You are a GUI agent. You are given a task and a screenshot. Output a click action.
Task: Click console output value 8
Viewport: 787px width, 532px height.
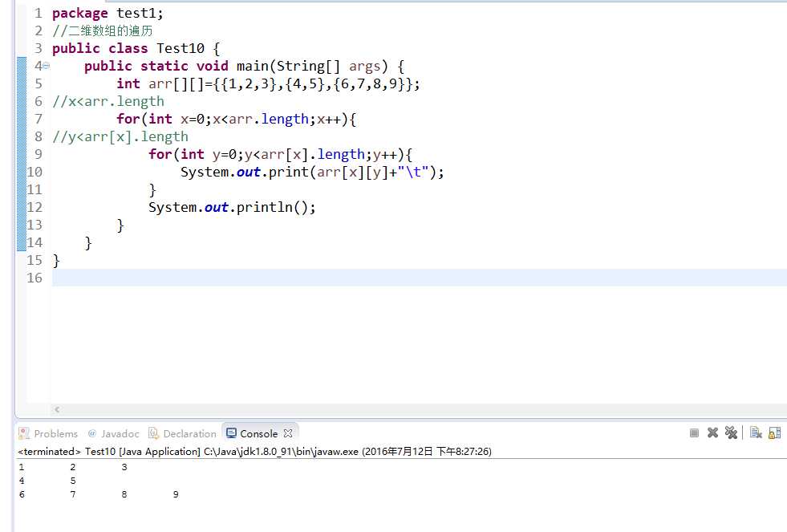pos(124,494)
